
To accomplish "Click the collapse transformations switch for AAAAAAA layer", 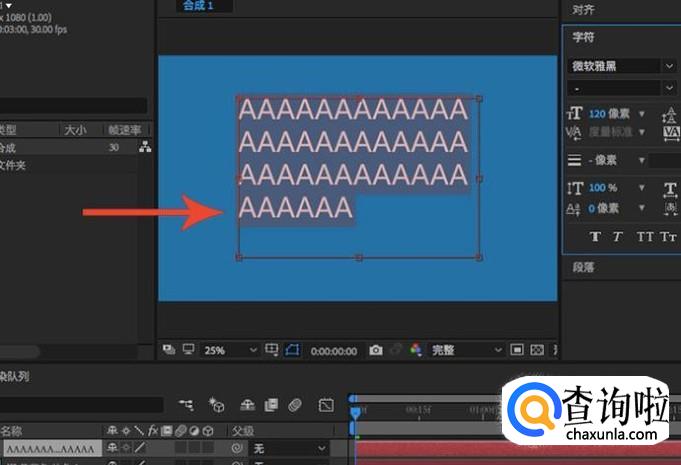I will click(126, 447).
